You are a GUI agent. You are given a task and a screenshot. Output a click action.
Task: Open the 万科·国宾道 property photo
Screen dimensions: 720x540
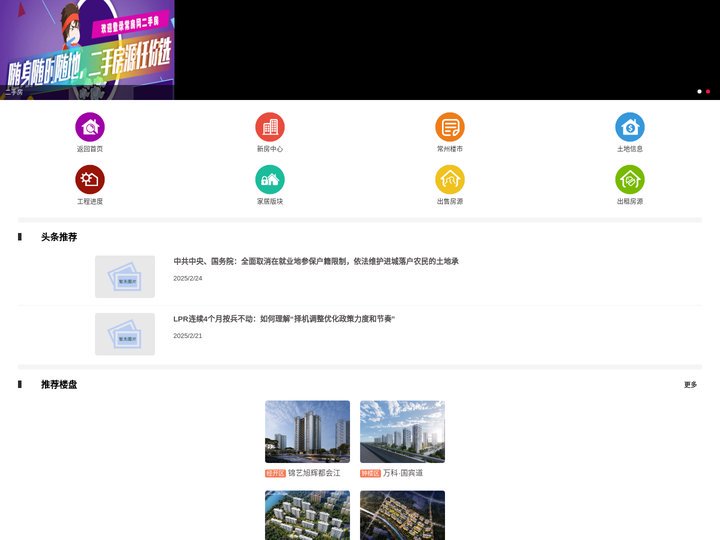(402, 432)
